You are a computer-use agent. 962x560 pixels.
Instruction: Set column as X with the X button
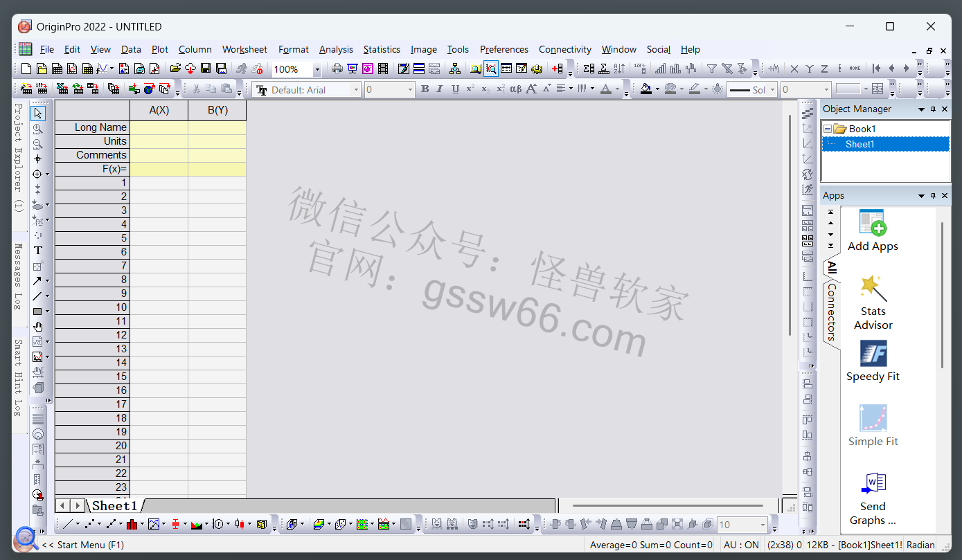pos(794,69)
